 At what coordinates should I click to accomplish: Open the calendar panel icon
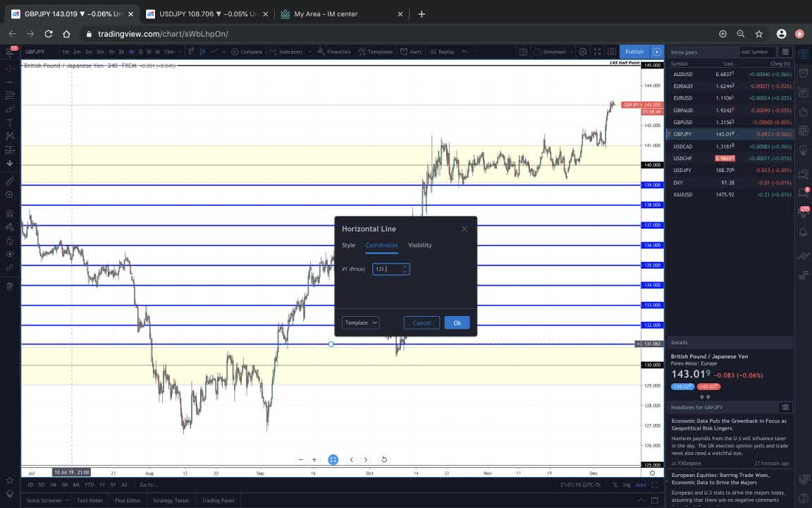[x=804, y=131]
